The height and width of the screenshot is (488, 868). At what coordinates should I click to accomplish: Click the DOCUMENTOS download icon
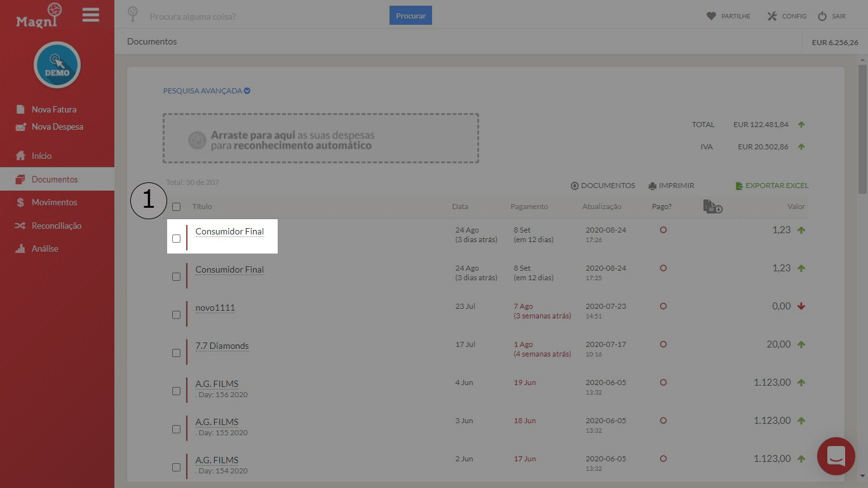pos(574,186)
